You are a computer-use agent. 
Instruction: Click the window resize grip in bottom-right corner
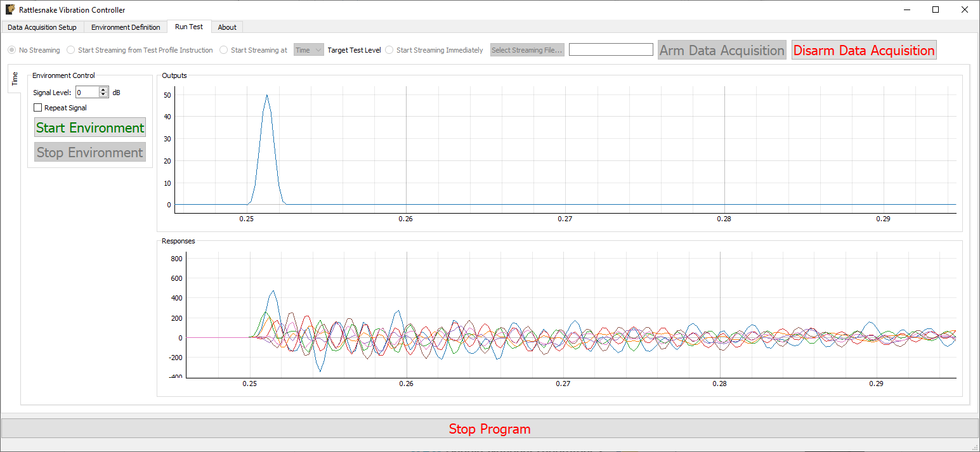(976, 448)
